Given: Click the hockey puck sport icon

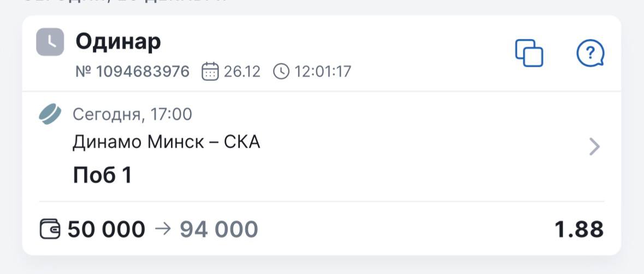Looking at the screenshot, I should (50, 114).
